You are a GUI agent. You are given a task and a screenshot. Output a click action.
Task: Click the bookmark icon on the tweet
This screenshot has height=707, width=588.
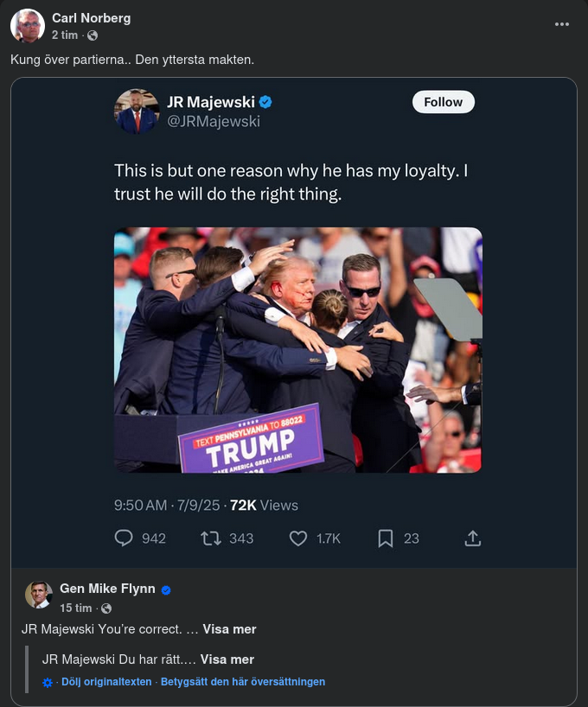(386, 538)
